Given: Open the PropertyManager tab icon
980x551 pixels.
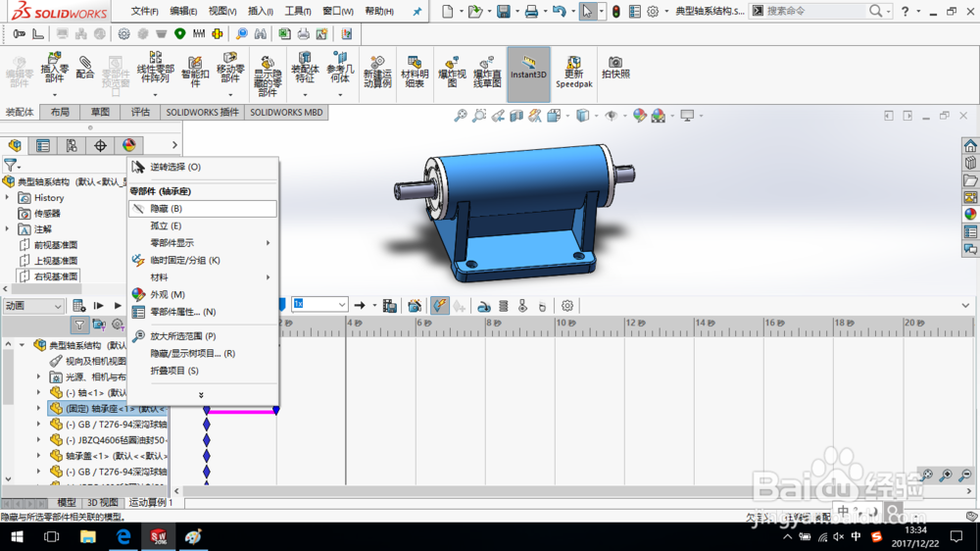Looking at the screenshot, I should (x=43, y=145).
